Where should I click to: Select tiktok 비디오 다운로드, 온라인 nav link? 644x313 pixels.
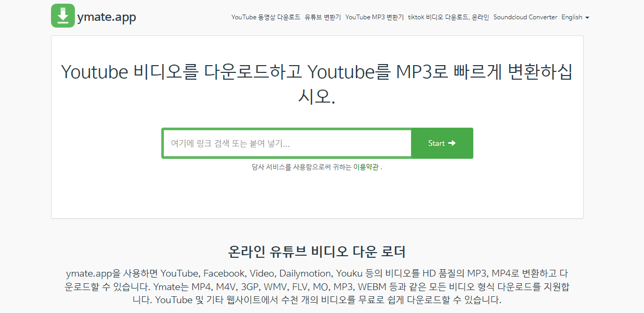[x=448, y=17]
